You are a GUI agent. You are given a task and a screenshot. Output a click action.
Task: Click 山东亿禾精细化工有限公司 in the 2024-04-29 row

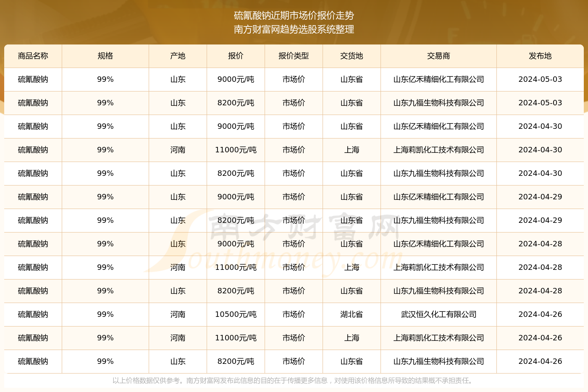coord(439,197)
